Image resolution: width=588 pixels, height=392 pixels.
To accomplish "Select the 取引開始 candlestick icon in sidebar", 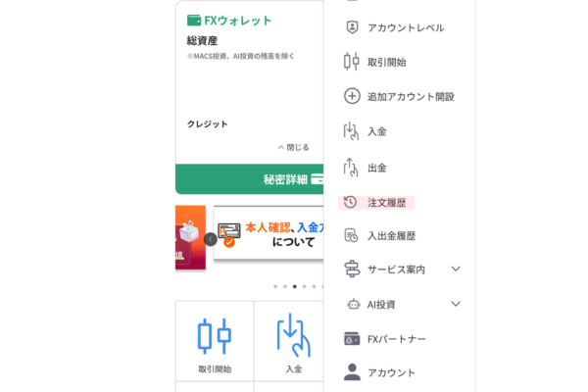I will pyautogui.click(x=352, y=61).
